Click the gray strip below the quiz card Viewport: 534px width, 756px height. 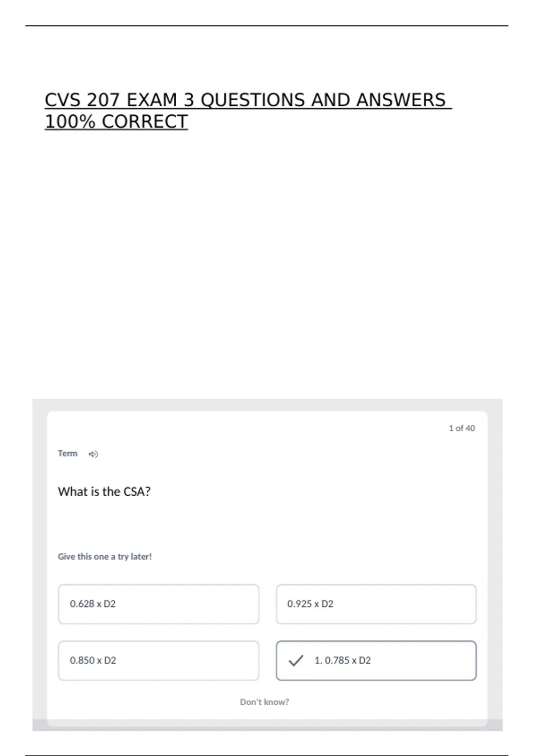pyautogui.click(x=267, y=728)
